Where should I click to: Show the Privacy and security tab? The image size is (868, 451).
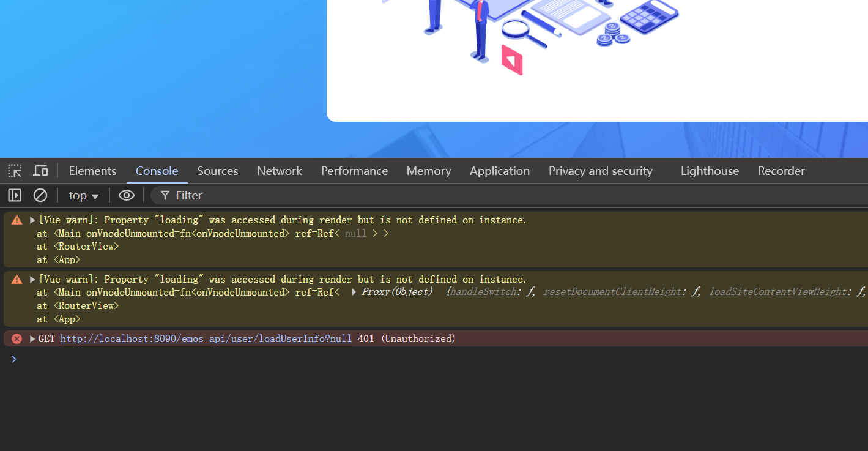click(x=601, y=171)
